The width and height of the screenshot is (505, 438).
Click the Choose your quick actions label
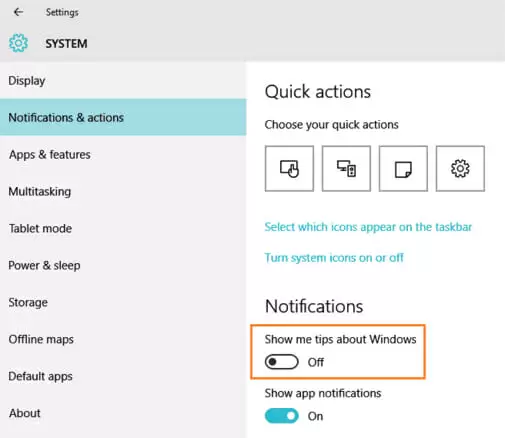(332, 125)
